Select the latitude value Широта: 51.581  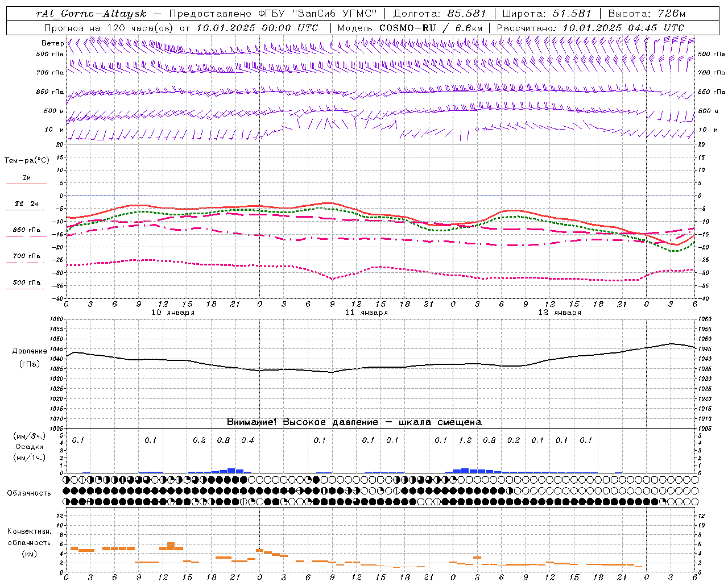pyautogui.click(x=547, y=14)
